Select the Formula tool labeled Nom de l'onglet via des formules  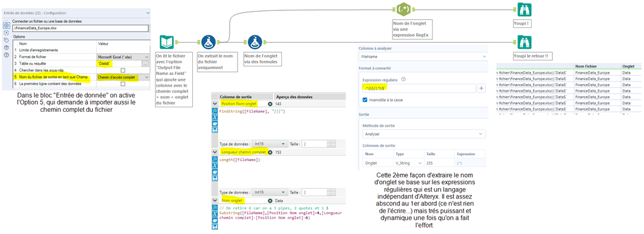point(255,42)
